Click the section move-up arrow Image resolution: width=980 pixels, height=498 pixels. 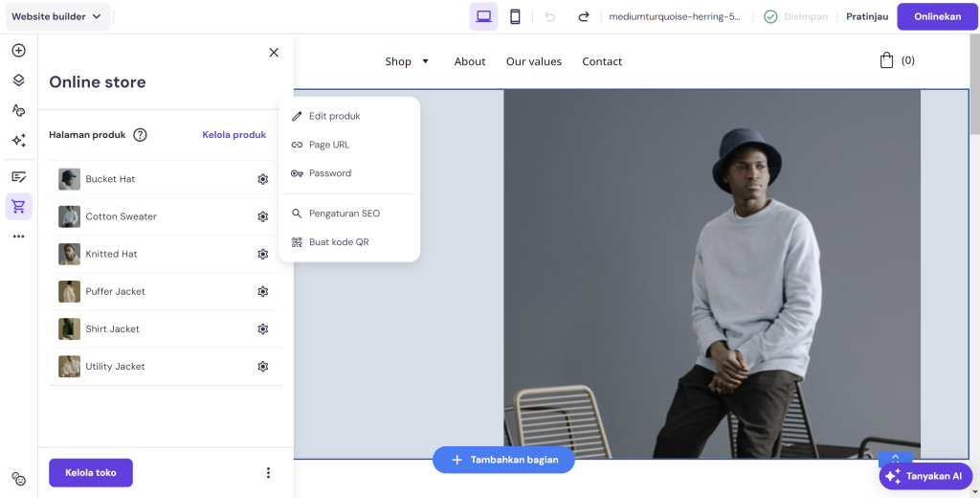[x=895, y=458]
